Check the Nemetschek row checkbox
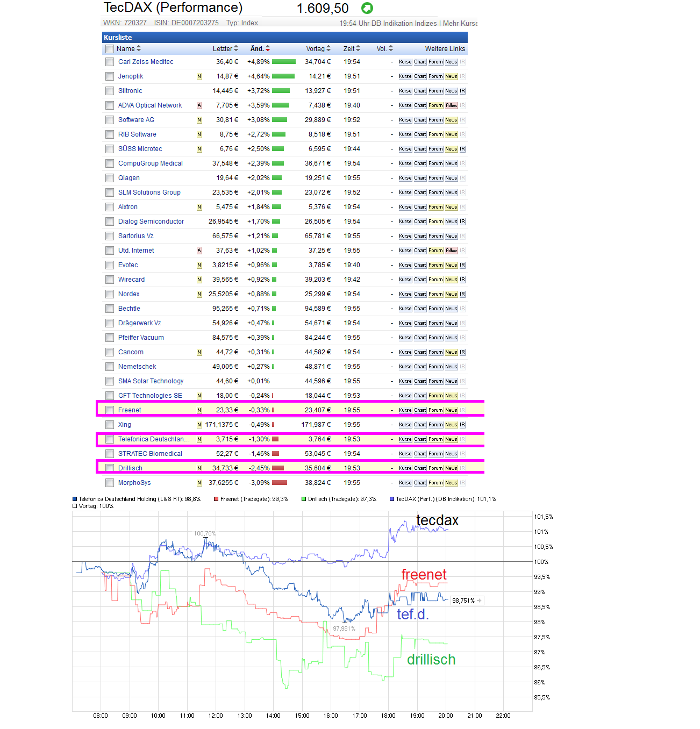Viewport: 700px width, 729px height. click(x=110, y=367)
